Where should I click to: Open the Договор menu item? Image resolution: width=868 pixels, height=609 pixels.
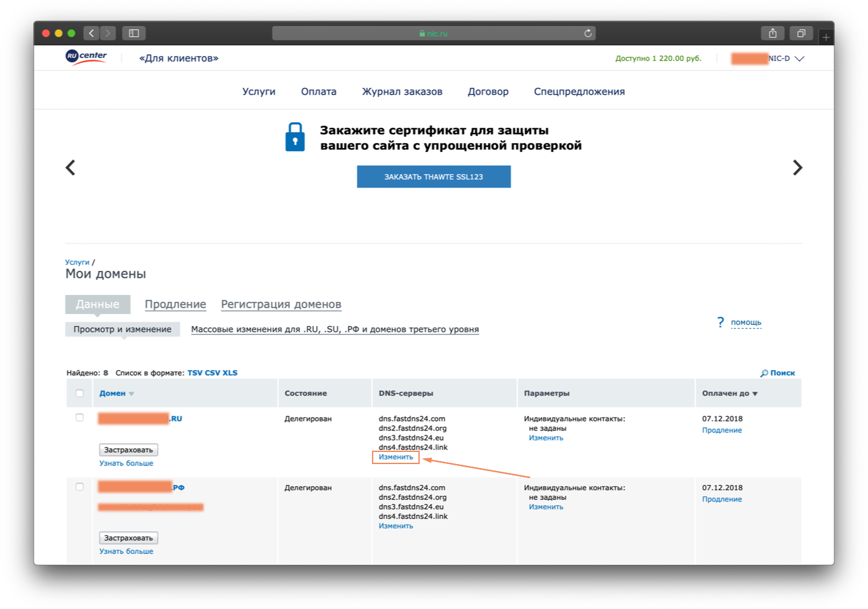pyautogui.click(x=488, y=92)
